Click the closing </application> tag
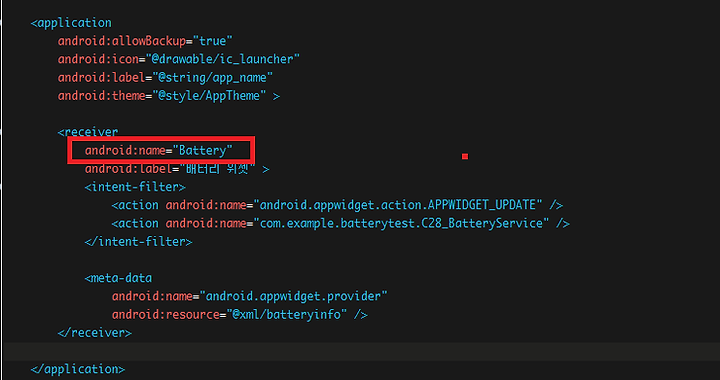Viewport: 720px width, 380px height. tap(78, 369)
